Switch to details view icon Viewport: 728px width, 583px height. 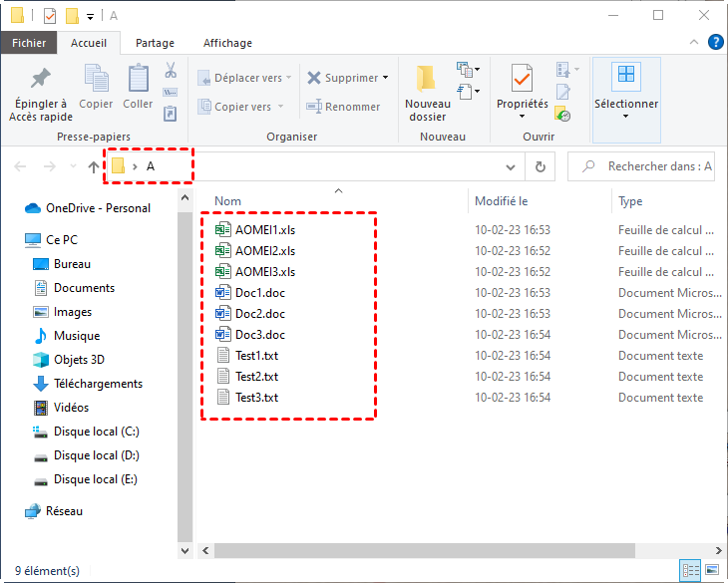(x=690, y=570)
